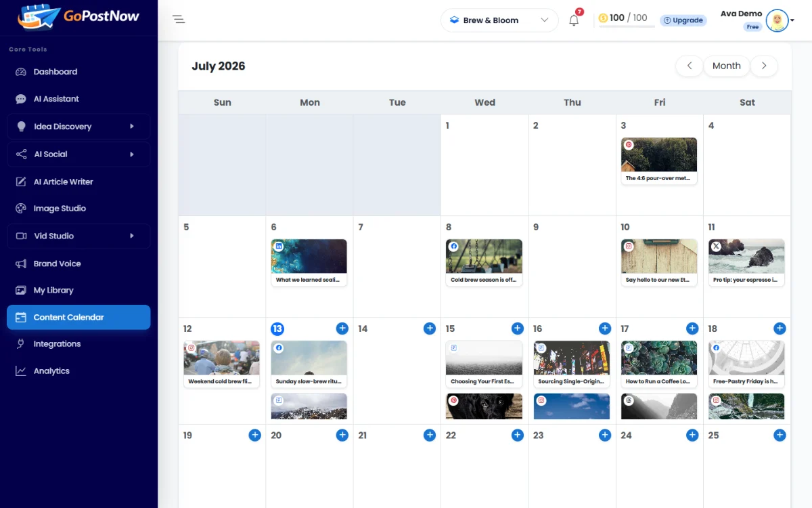Click the Month view button
The height and width of the screenshot is (508, 812).
727,66
